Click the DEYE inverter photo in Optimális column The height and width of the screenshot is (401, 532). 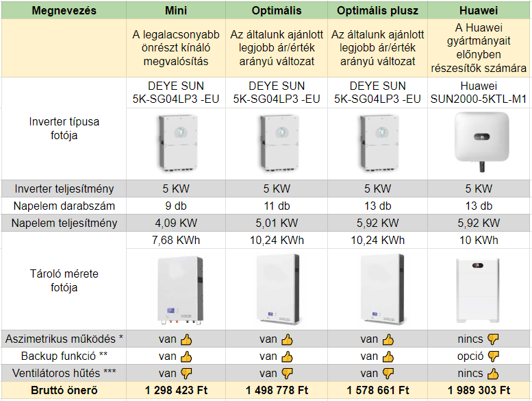(279, 143)
